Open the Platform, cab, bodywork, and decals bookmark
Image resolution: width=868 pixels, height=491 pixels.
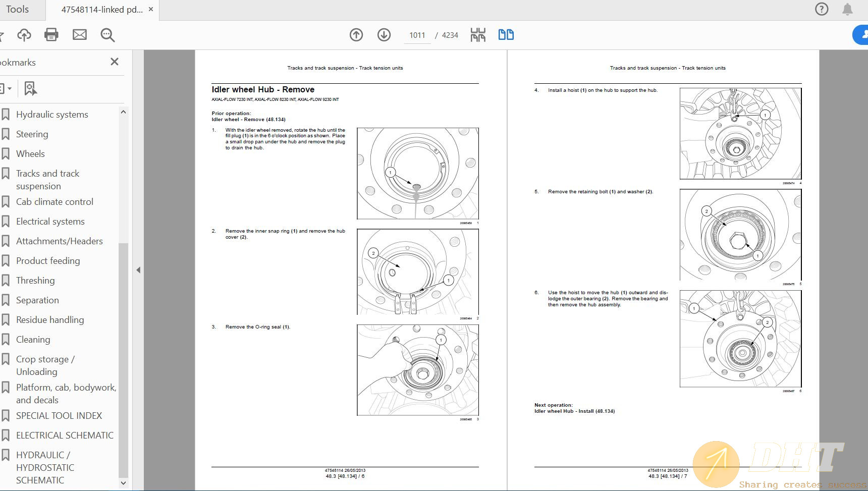point(66,394)
